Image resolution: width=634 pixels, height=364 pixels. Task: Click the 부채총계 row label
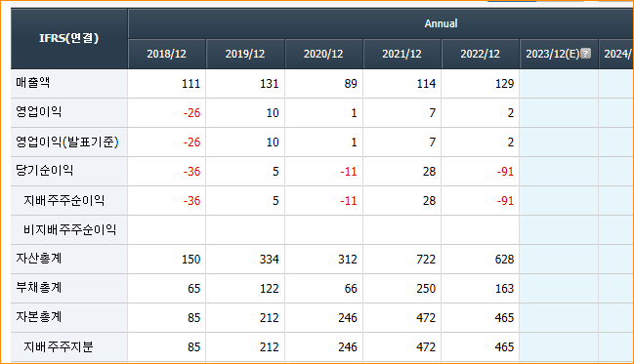click(39, 288)
